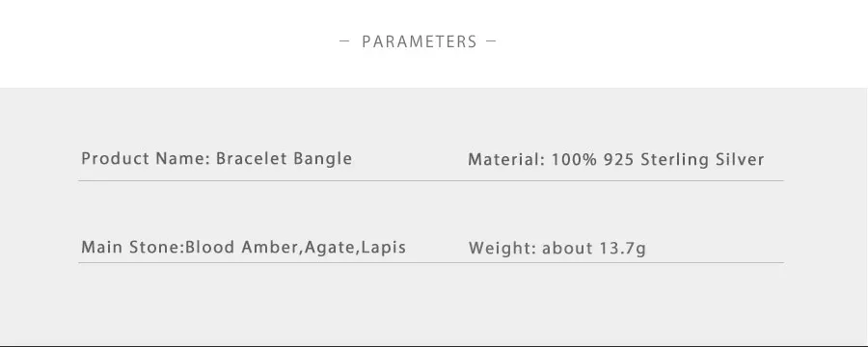Click the "about 13.7g" weight value
The image size is (868, 347).
[594, 248]
